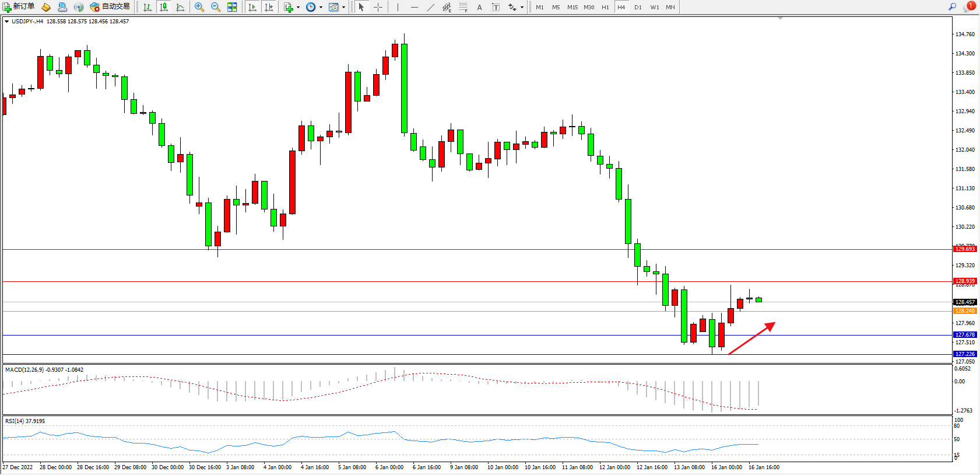This screenshot has height=475, width=980.
Task: Select the crosshair tool
Action: click(x=378, y=7)
